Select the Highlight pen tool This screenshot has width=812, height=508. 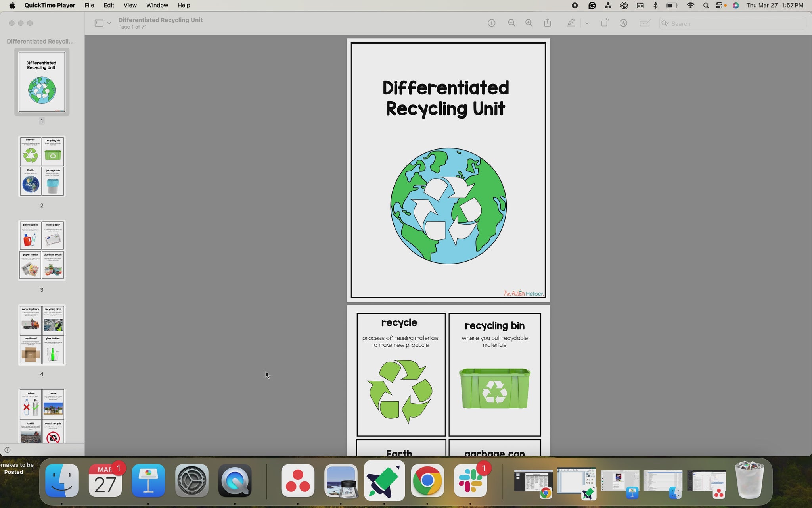(x=571, y=23)
